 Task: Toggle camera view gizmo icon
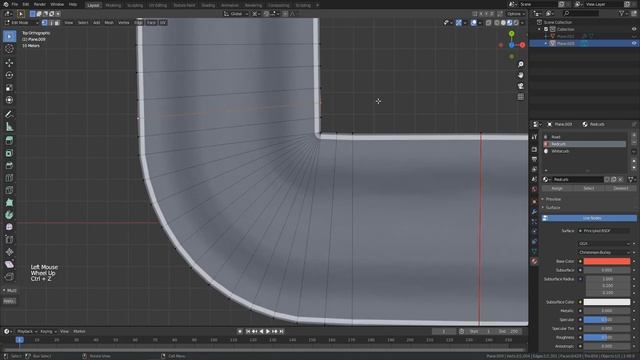coord(520,86)
